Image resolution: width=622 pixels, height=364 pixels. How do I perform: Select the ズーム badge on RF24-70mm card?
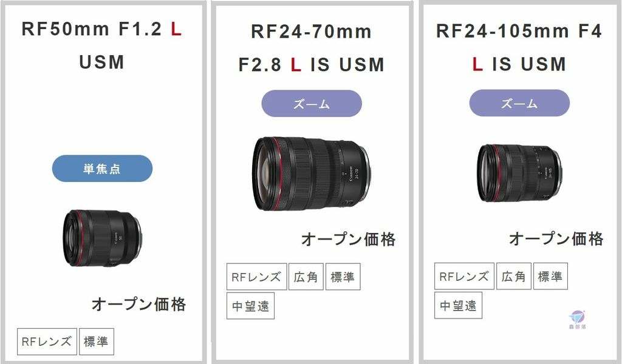[x=312, y=103]
